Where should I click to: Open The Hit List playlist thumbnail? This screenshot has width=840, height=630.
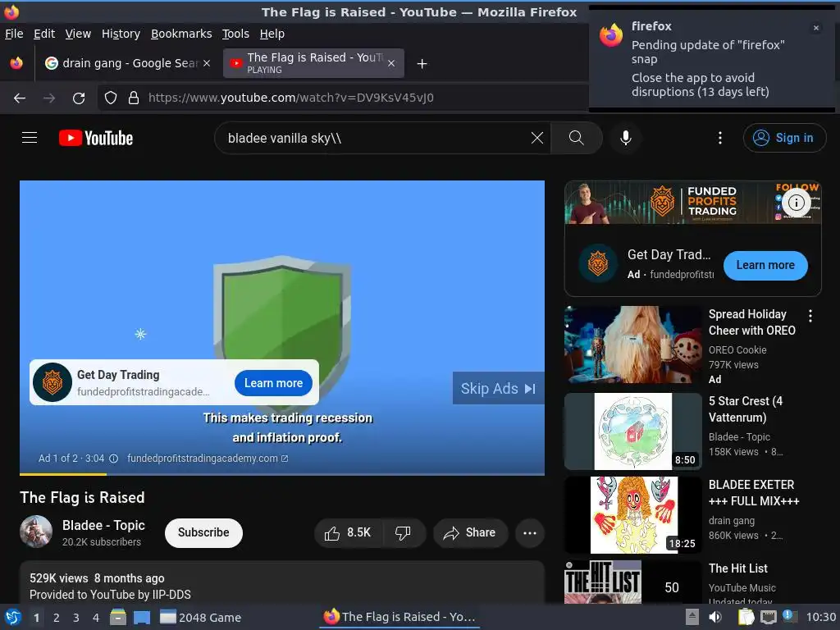632,582
